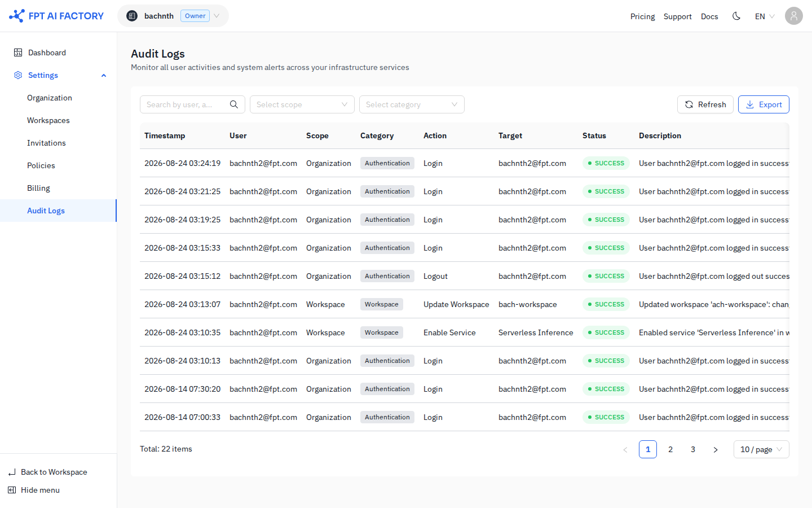
Task: Open the Select category dropdown
Action: pos(412,104)
